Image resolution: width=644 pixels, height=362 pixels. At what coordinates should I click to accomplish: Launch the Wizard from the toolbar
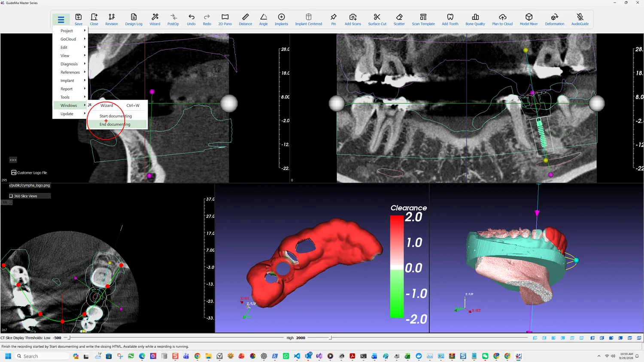(x=155, y=19)
